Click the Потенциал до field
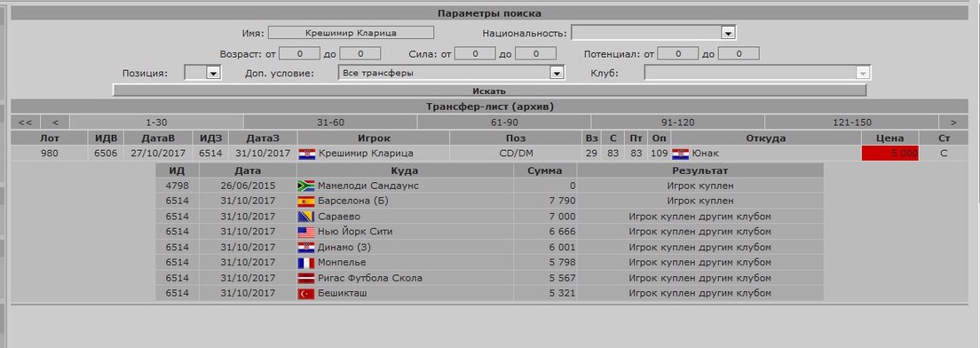Viewport: 980px width, 348px height. (739, 54)
